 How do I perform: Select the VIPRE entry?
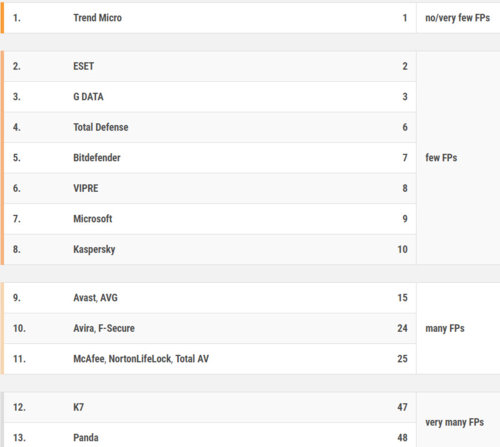pos(86,188)
